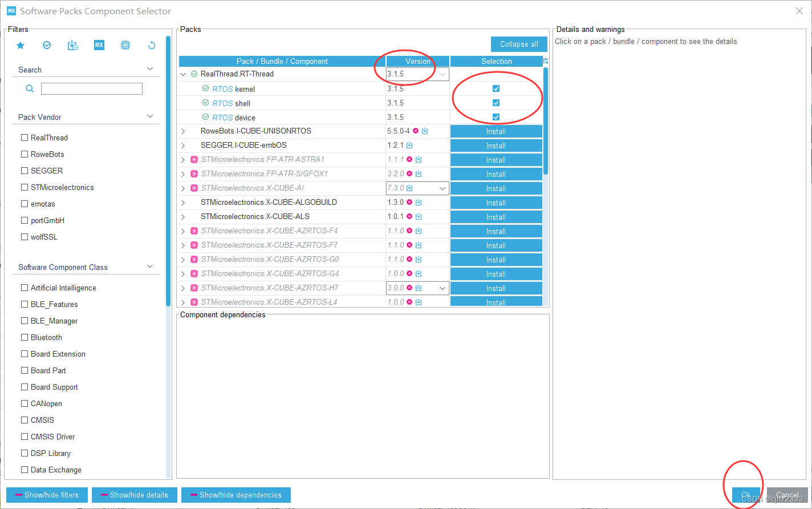Click the download icon on FP-ATR-ASTRA1 row
The image size is (812, 509).
(x=419, y=159)
